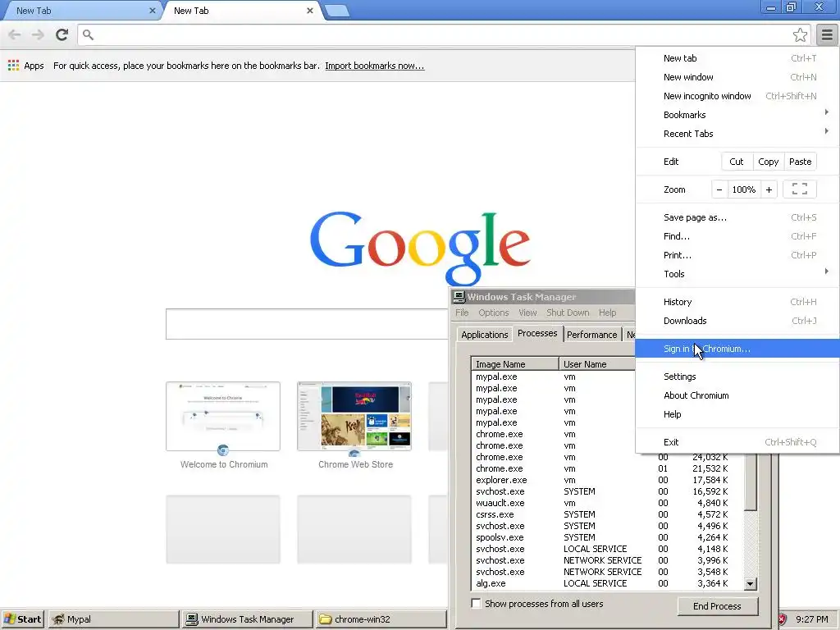The image size is (840, 630).
Task: Click Import bookmarks now… link
Action: tap(374, 66)
